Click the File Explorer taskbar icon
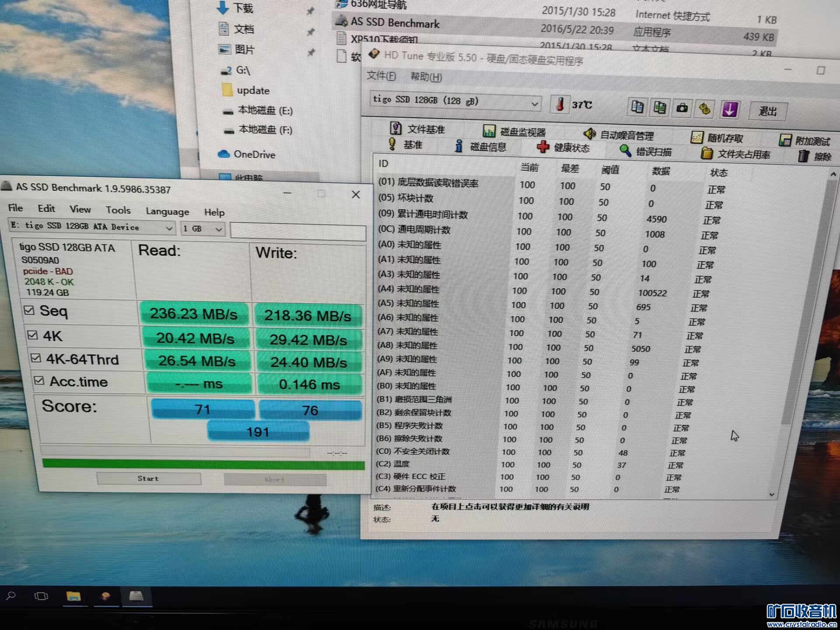This screenshot has height=630, width=840. pyautogui.click(x=73, y=596)
